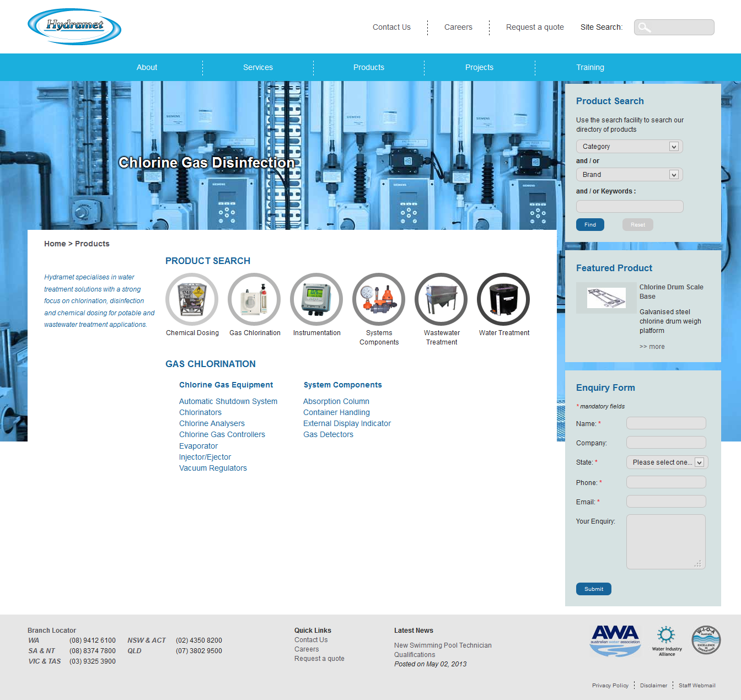Focus the Phone input field
This screenshot has height=700, width=741.
click(x=666, y=482)
